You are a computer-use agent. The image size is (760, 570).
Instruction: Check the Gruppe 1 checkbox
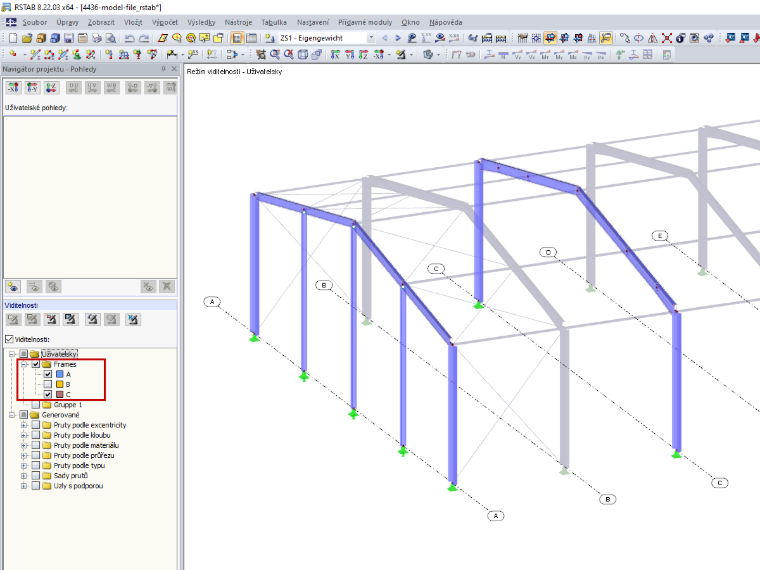tap(35, 405)
